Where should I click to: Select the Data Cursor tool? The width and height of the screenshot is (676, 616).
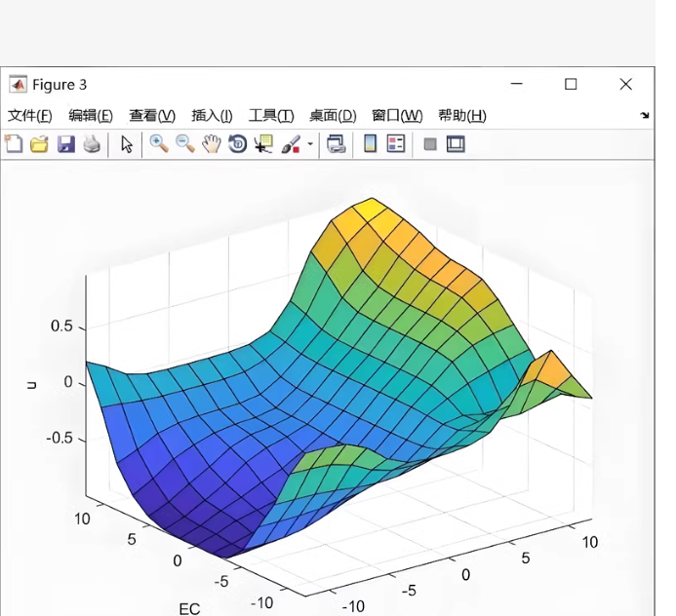(263, 144)
